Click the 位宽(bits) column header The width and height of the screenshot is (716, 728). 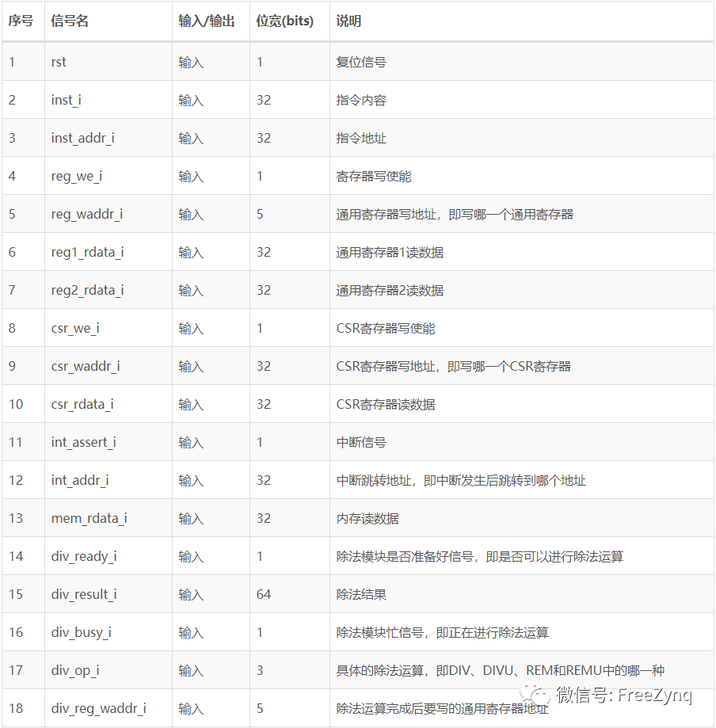[x=286, y=21]
